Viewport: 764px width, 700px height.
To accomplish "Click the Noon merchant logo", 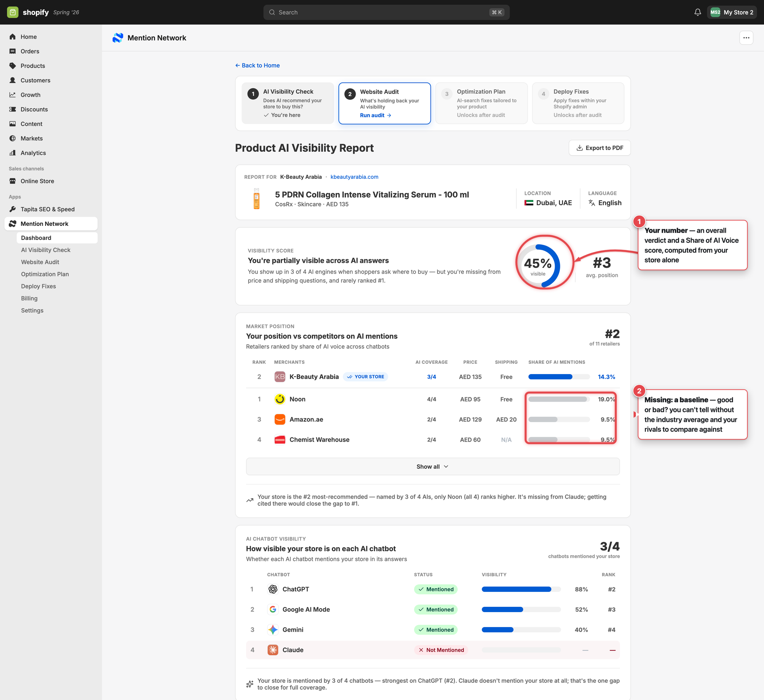I will tap(280, 399).
